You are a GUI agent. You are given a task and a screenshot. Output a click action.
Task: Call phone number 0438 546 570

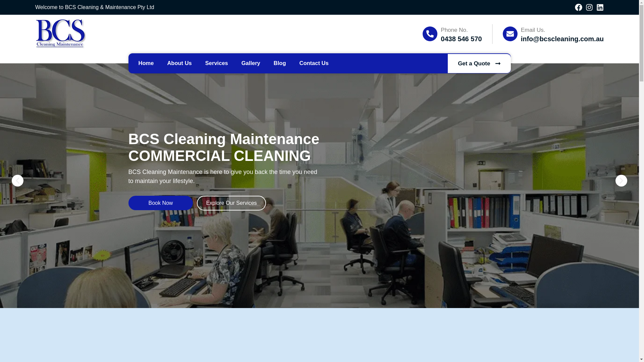point(461,39)
